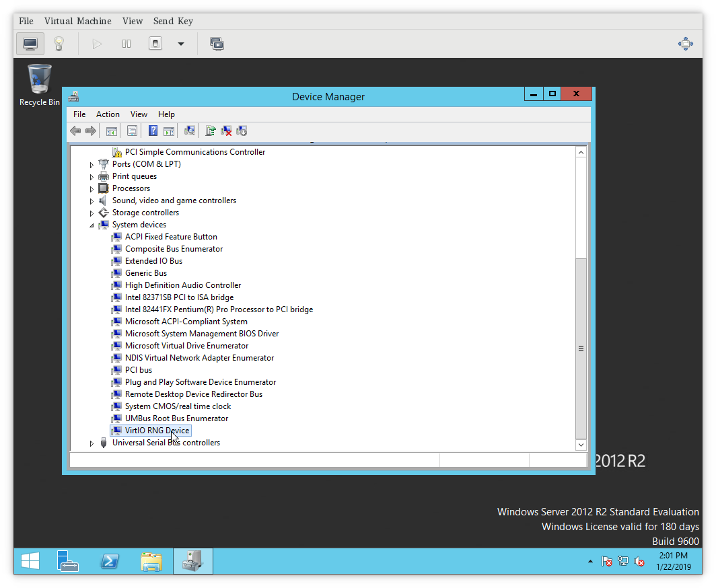Open the Properties toolbar icon in Device Manager

click(x=133, y=131)
